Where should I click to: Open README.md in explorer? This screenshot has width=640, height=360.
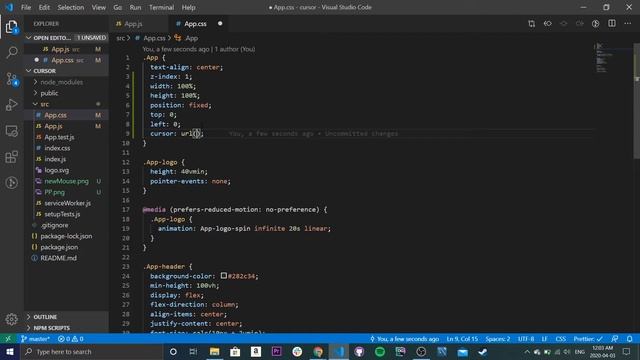tap(58, 258)
